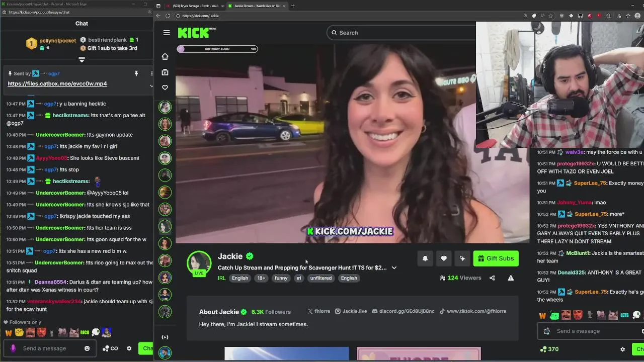The height and width of the screenshot is (362, 644).
Task: Report the stream with the warning triangle
Action: [x=511, y=278]
